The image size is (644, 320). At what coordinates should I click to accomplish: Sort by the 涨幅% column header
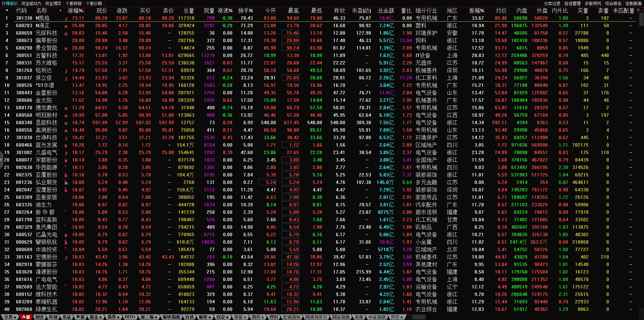tap(75, 11)
